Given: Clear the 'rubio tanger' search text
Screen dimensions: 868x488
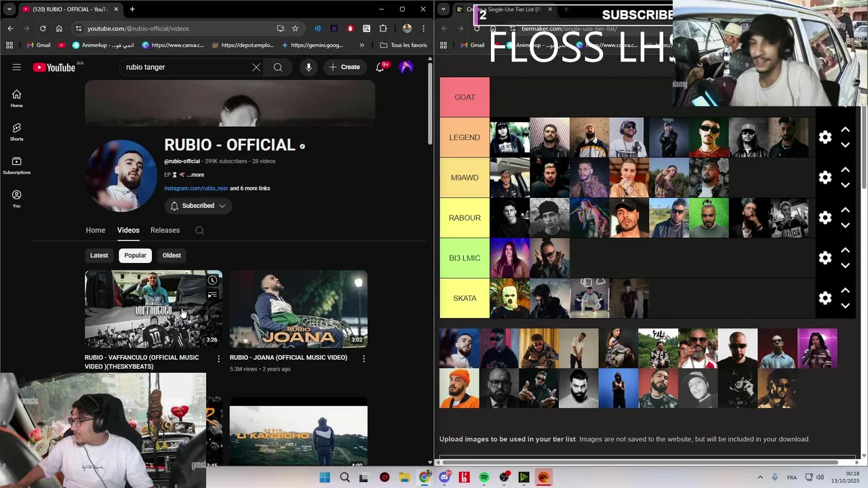Looking at the screenshot, I should click(256, 67).
